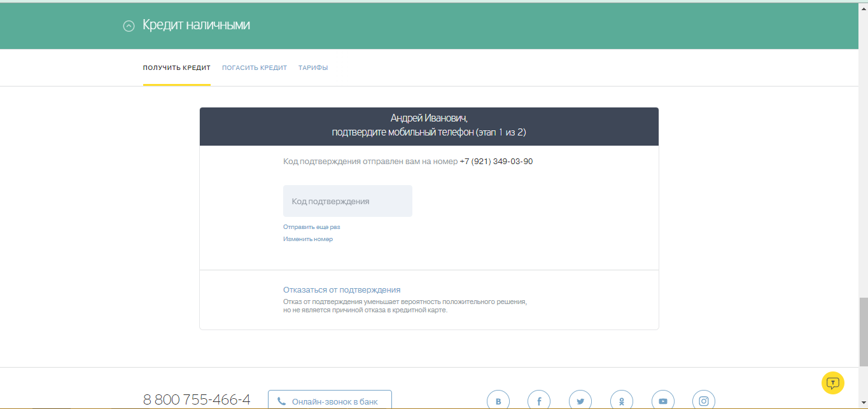Image resolution: width=868 pixels, height=409 pixels.
Task: Focus the Код подтверждения input field
Action: (x=347, y=201)
